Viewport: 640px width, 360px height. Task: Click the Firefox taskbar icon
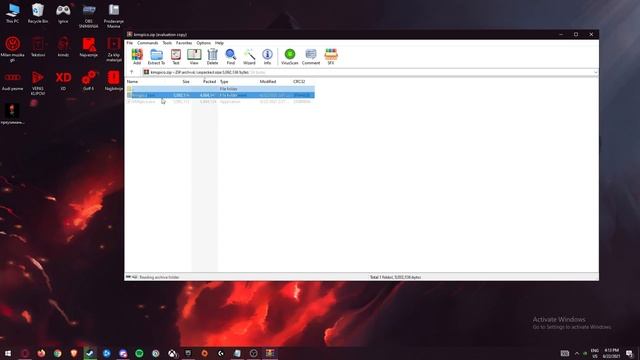click(41, 353)
